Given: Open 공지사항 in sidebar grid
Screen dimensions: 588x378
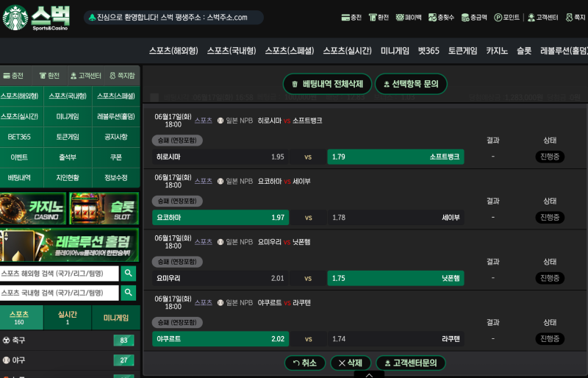Looking at the screenshot, I should click(x=116, y=137).
